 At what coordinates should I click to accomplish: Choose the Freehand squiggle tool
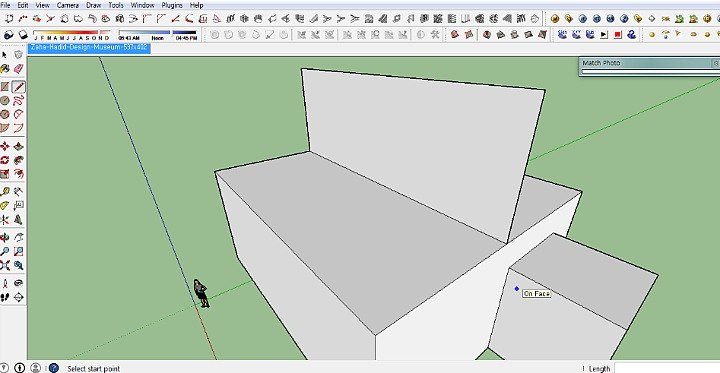click(x=18, y=101)
